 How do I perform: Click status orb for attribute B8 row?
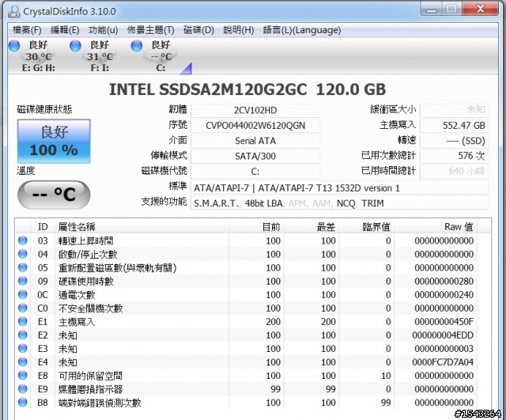point(23,403)
